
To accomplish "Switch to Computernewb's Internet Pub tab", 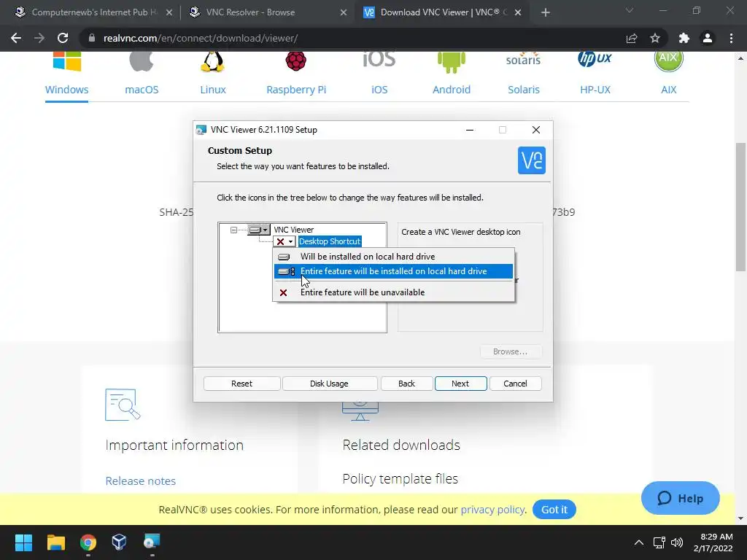I will [x=93, y=12].
